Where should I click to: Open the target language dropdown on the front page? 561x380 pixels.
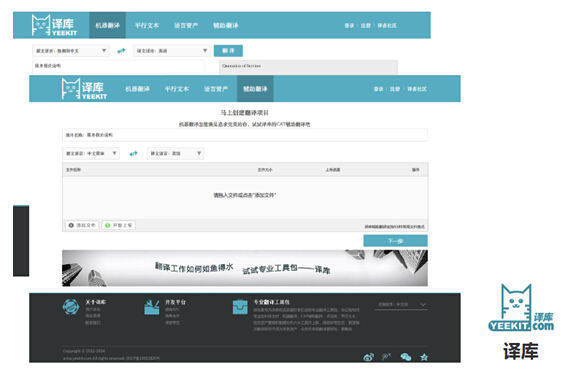click(175, 154)
